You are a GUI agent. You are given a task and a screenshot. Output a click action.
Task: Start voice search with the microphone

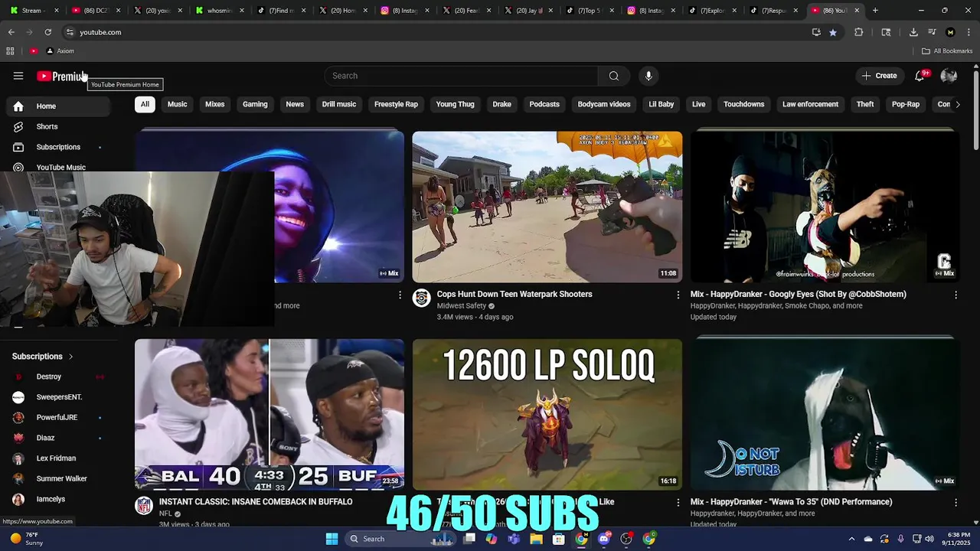[648, 76]
